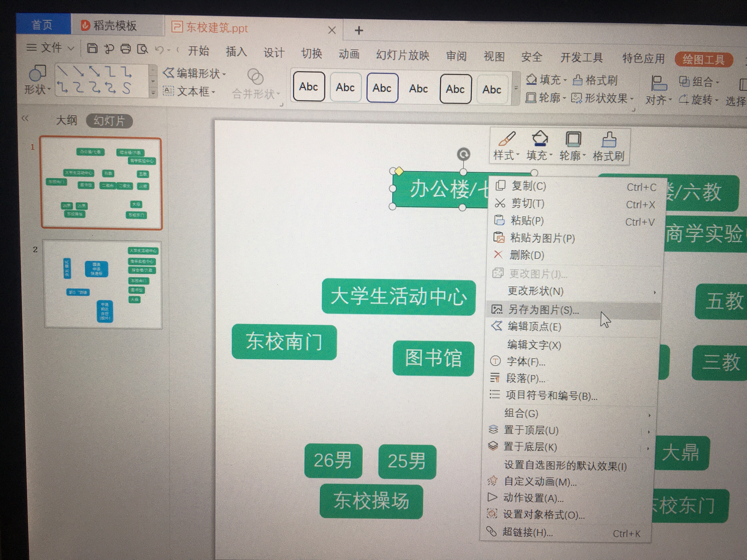Screen dimensions: 747x560
Task: Select the third Abc blue-outline style
Action: [382, 88]
